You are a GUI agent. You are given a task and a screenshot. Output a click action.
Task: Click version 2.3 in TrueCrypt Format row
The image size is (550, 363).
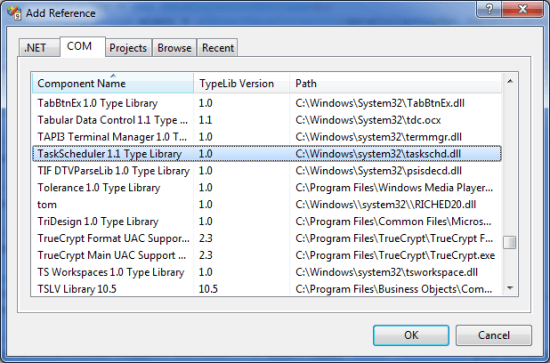tap(206, 238)
